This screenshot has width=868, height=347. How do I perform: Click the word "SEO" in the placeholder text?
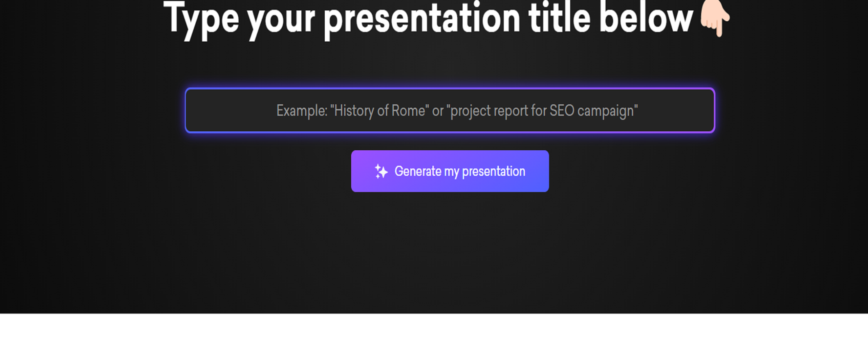coord(562,111)
